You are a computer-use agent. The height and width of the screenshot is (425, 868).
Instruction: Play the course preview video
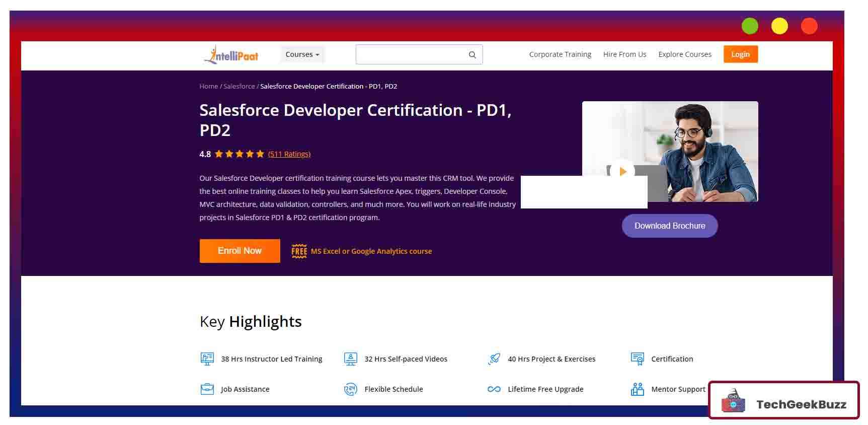click(x=622, y=171)
